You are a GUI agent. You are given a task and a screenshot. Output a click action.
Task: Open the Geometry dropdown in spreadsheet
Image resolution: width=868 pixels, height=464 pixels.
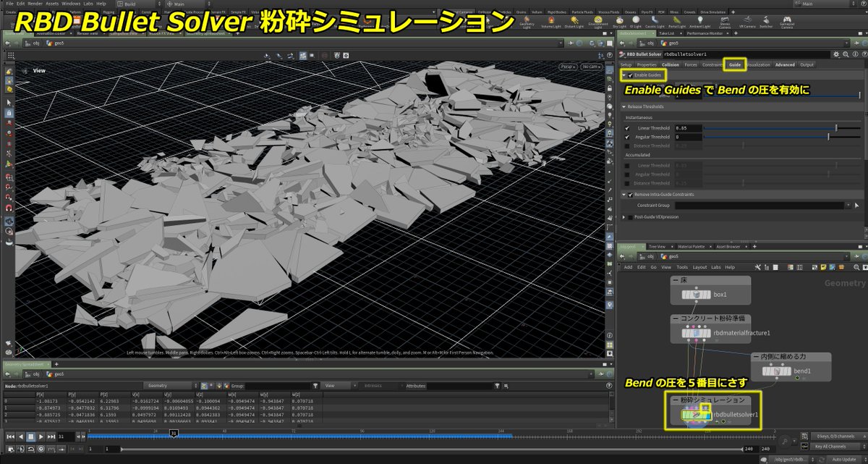click(170, 386)
